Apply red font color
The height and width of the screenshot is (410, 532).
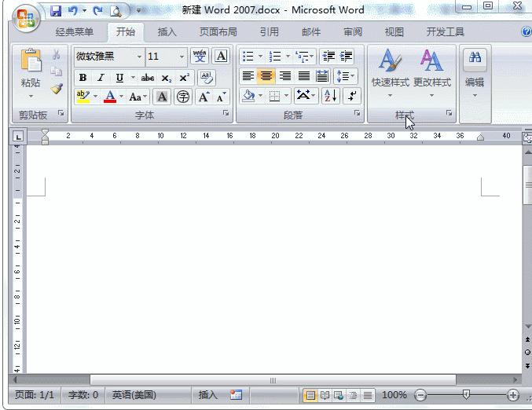click(x=110, y=97)
